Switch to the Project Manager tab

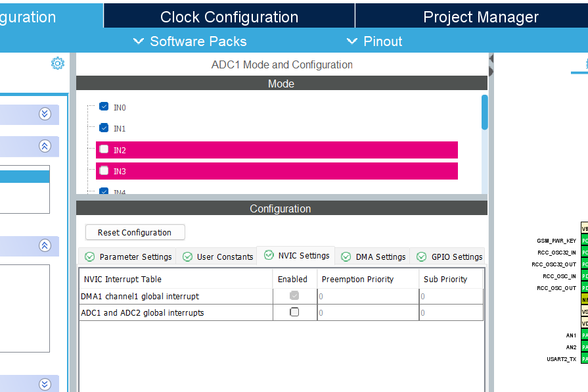[480, 17]
